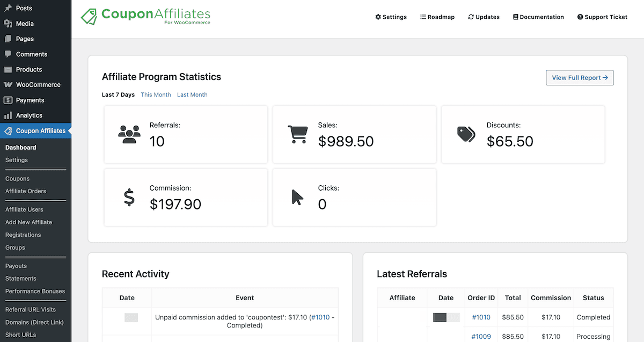
Task: Open the Updates link
Action: tap(484, 17)
